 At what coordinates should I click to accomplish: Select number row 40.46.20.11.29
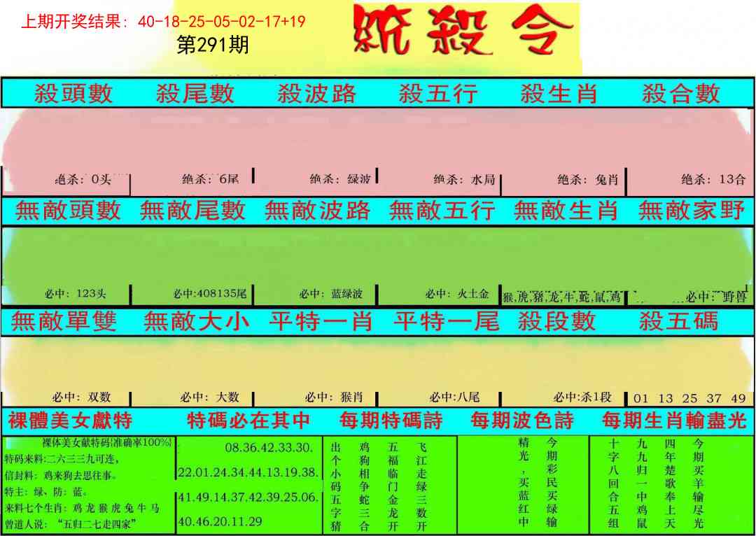pos(220,521)
